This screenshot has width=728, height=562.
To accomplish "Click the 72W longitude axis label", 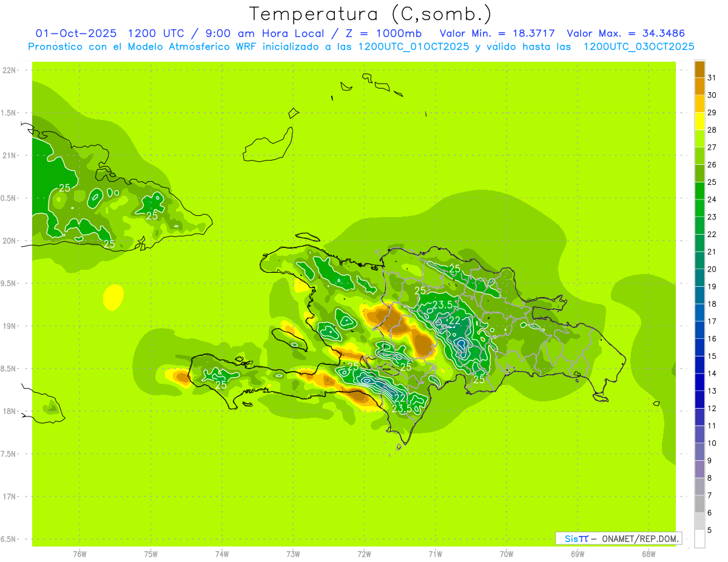I will click(364, 554).
